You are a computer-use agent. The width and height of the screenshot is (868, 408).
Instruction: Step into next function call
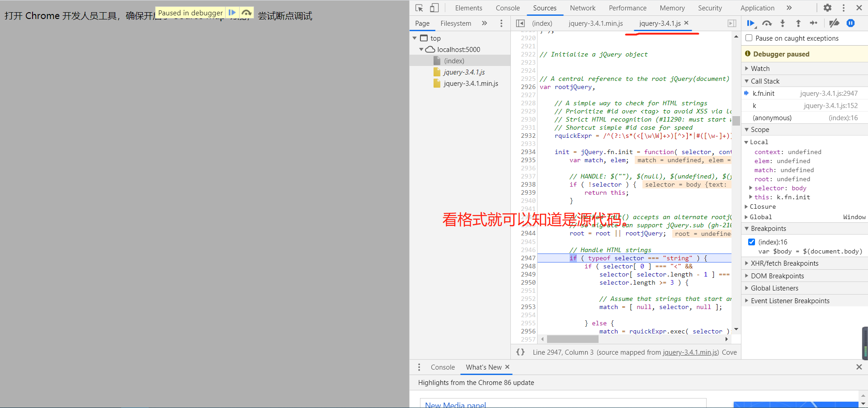[783, 23]
